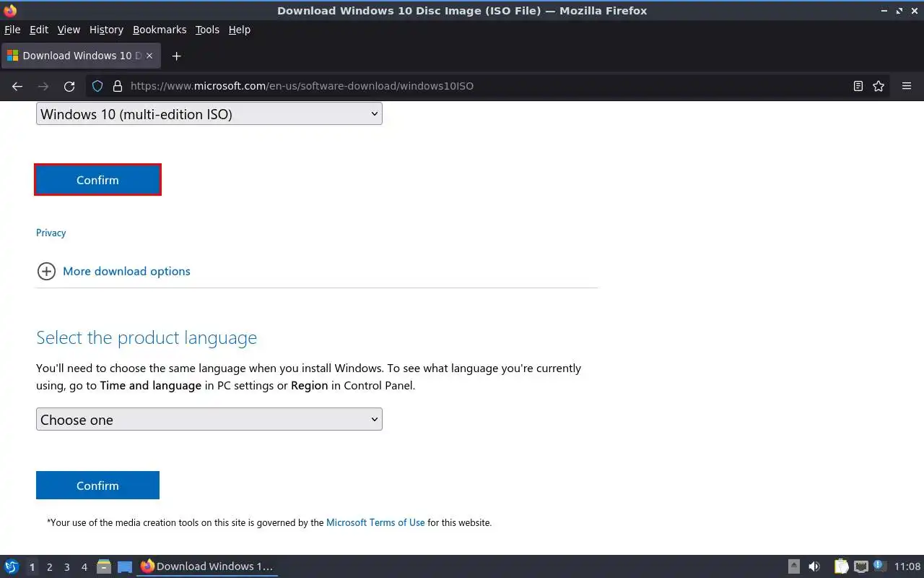
Task: Open the volume control in tray
Action: click(x=814, y=566)
